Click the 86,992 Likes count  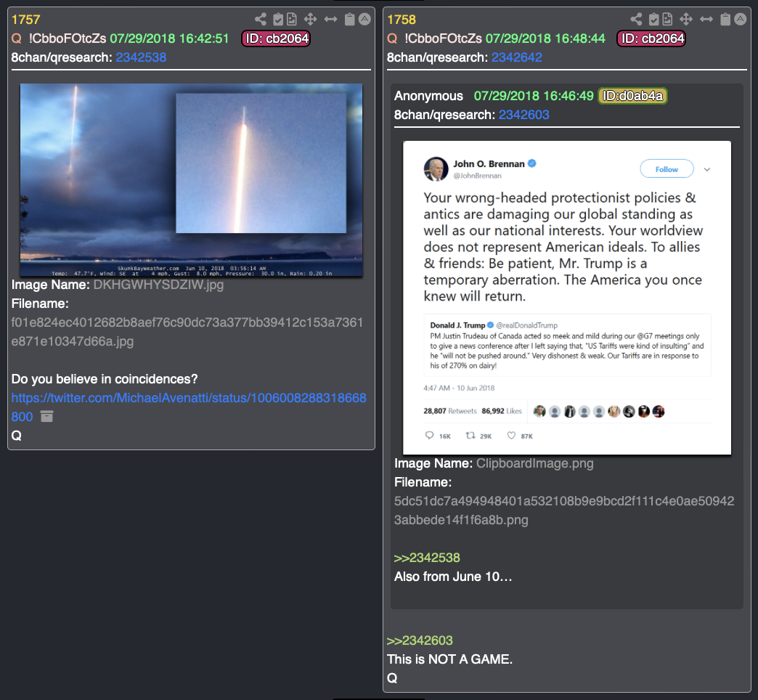(502, 411)
